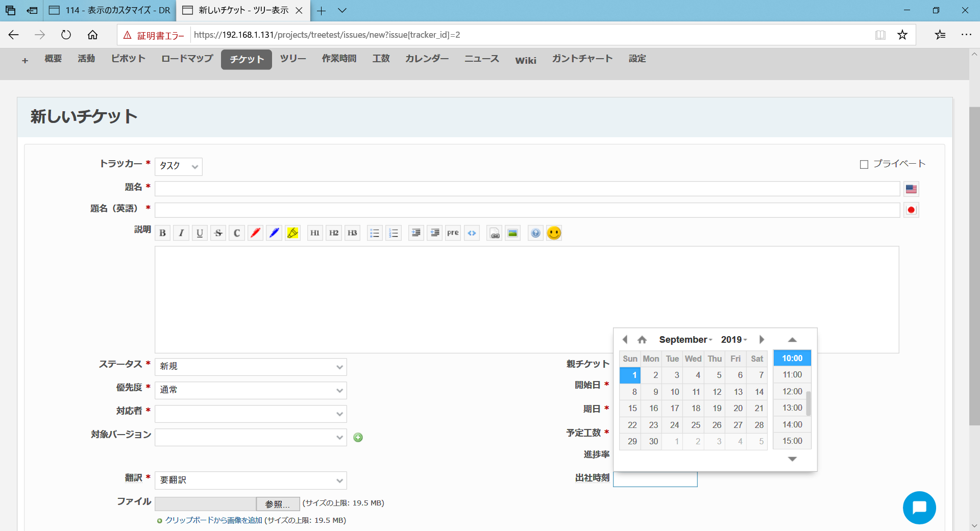Insert an unordered bullet list
Image resolution: width=980 pixels, height=531 pixels.
[375, 233]
